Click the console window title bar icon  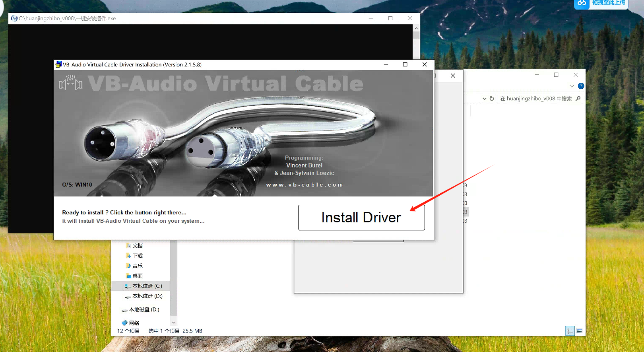tap(14, 18)
